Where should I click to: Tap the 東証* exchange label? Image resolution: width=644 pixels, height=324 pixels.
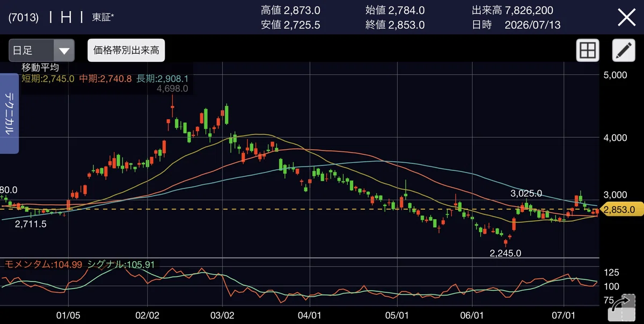pos(103,17)
